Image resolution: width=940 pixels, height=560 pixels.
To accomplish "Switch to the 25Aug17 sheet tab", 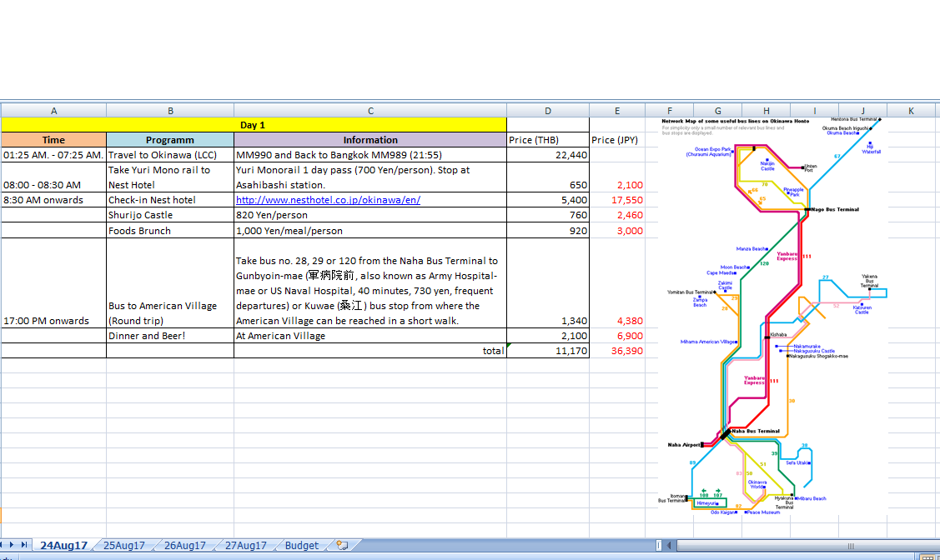I will [123, 546].
